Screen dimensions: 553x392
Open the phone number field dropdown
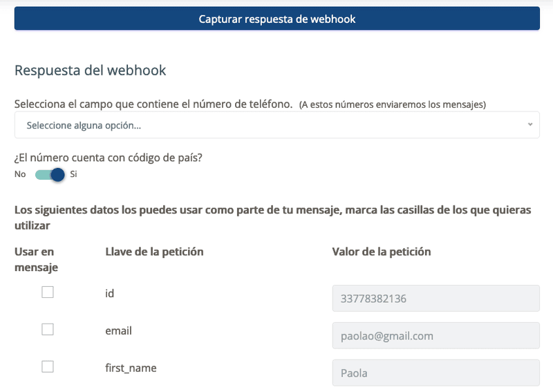[277, 125]
